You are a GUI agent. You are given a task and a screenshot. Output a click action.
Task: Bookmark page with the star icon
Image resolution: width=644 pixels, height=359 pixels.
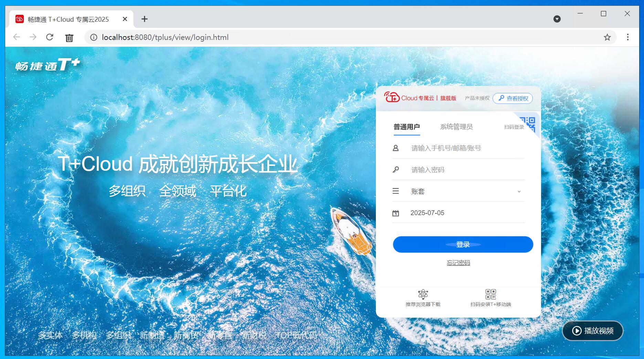[607, 37]
